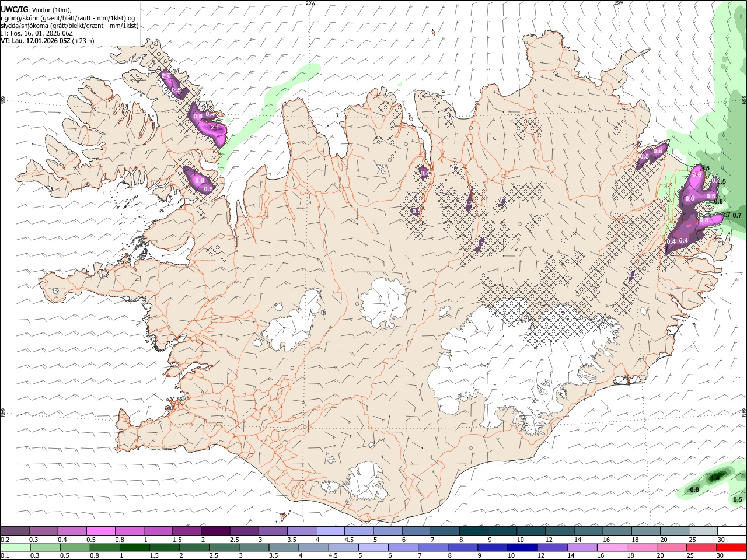Pick the upper legend swatch starting at 14
Viewport: 747px width, 560px height.
[x=588, y=531]
